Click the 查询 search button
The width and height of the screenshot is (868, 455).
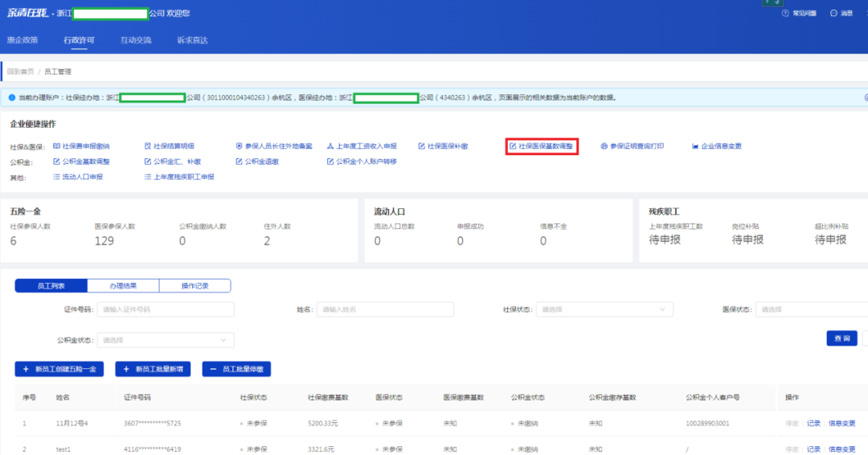point(841,338)
